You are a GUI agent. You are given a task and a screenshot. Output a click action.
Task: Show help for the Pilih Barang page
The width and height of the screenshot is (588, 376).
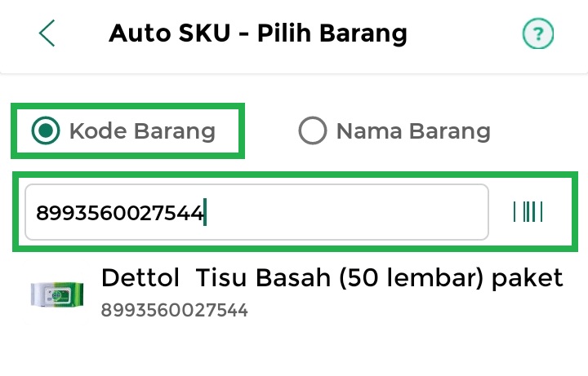point(538,34)
